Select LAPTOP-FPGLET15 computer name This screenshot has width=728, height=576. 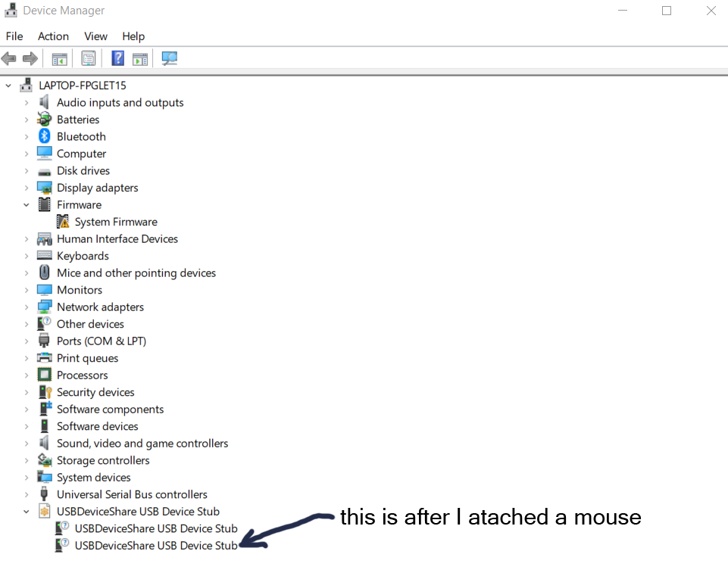coord(83,86)
